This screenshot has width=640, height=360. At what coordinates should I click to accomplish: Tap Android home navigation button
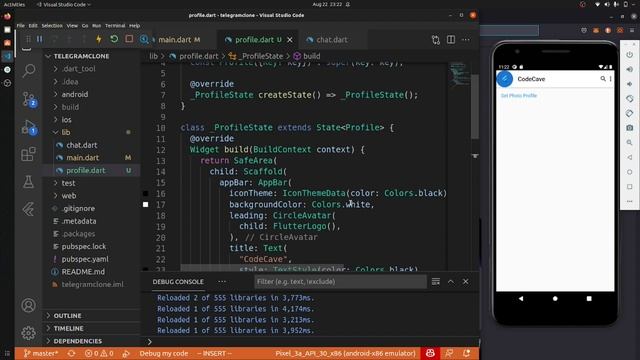point(555,298)
